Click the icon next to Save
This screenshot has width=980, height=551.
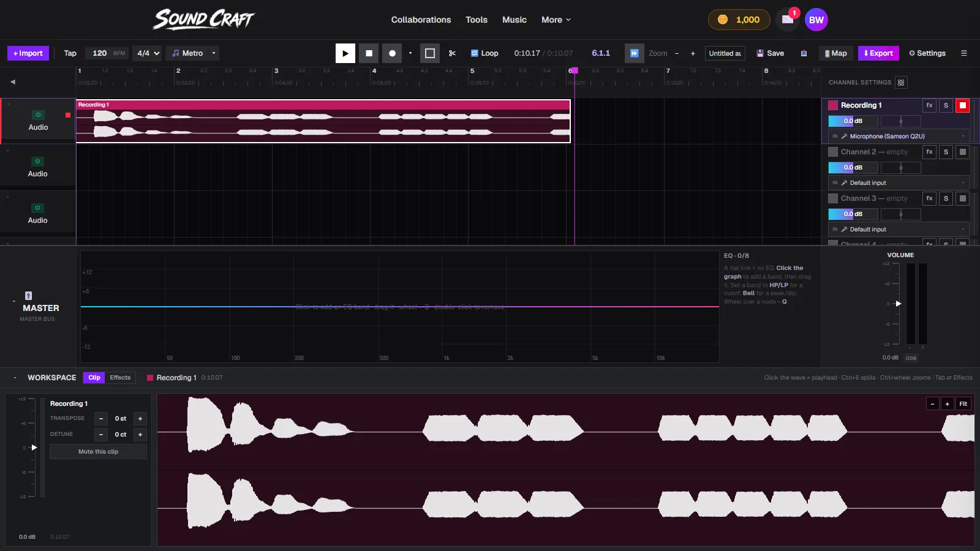(x=804, y=53)
